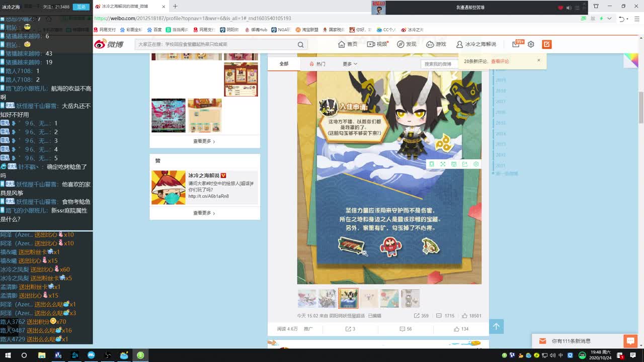This screenshot has width=644, height=362.
Task: Click orange compose new post button
Action: 547,44
